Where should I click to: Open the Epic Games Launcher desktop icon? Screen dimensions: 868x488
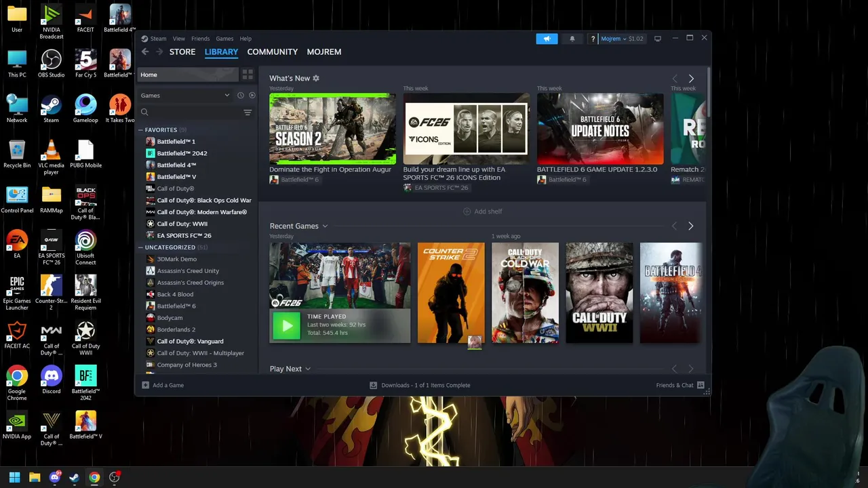pyautogui.click(x=17, y=293)
